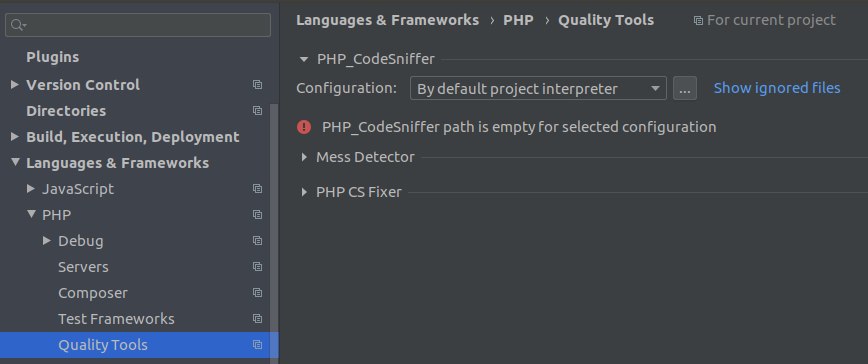Click the project-level icon beside JavaScript

[257, 189]
